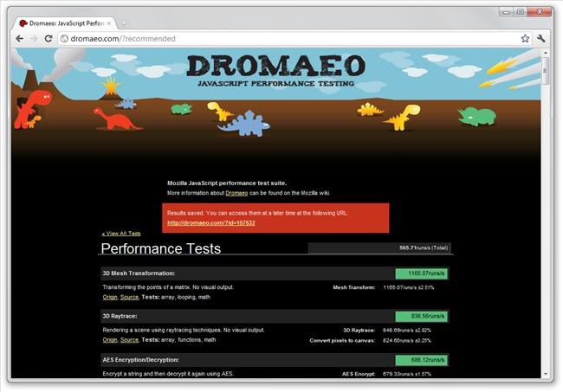This screenshot has width=563, height=392.
Task: Click the browser Back arrow
Action: (20, 39)
